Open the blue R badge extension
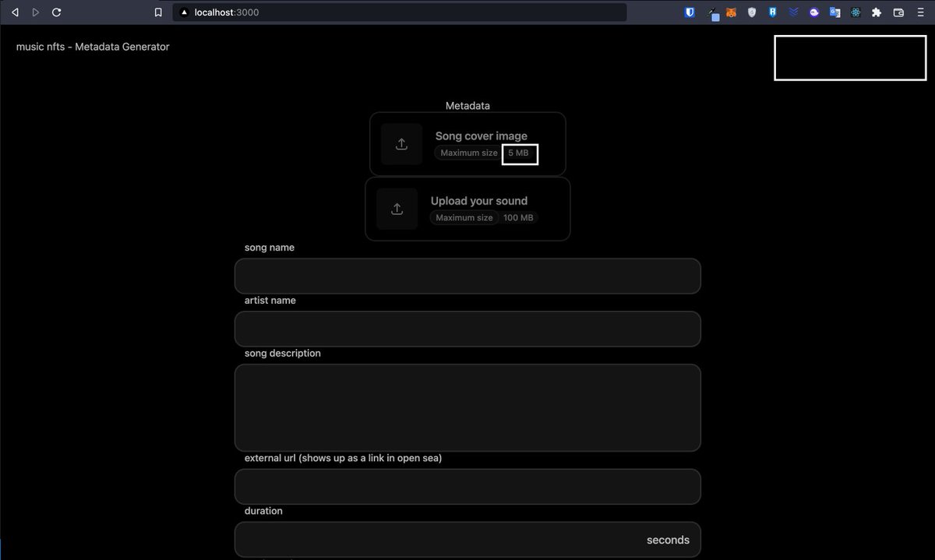 click(x=772, y=12)
